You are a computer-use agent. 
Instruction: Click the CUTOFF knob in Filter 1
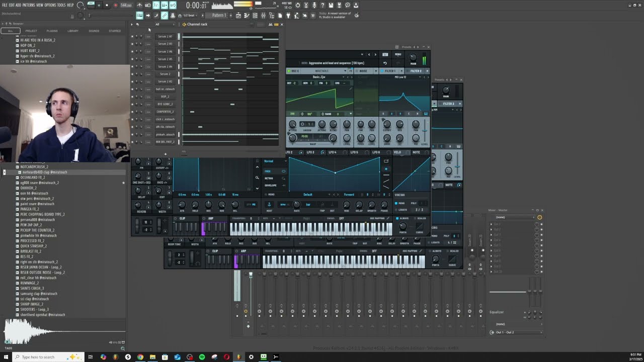pos(387,124)
